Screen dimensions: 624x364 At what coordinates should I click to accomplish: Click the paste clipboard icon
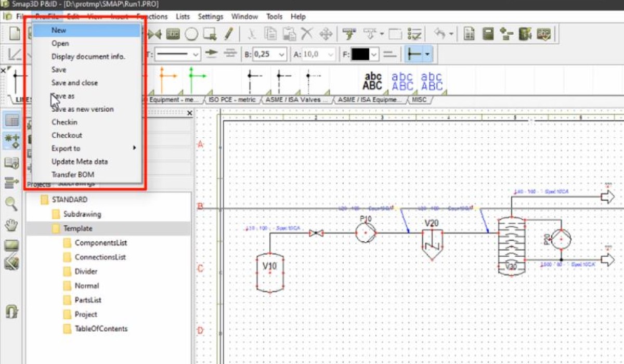289,34
